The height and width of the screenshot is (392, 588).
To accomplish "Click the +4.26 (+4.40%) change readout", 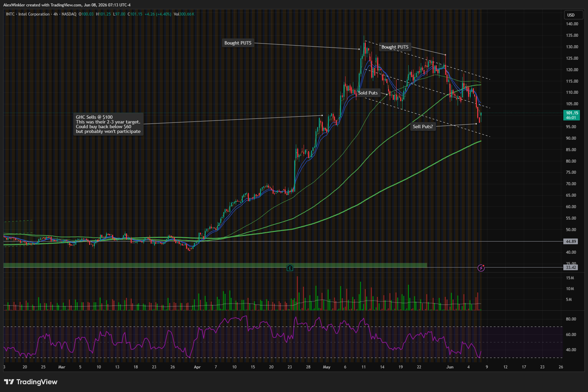I will [158, 14].
